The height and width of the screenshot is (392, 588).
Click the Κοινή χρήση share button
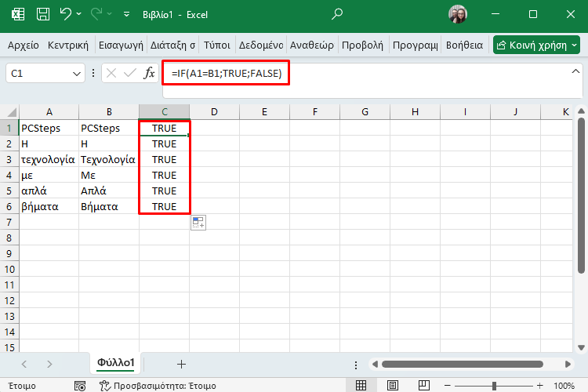[x=536, y=45]
